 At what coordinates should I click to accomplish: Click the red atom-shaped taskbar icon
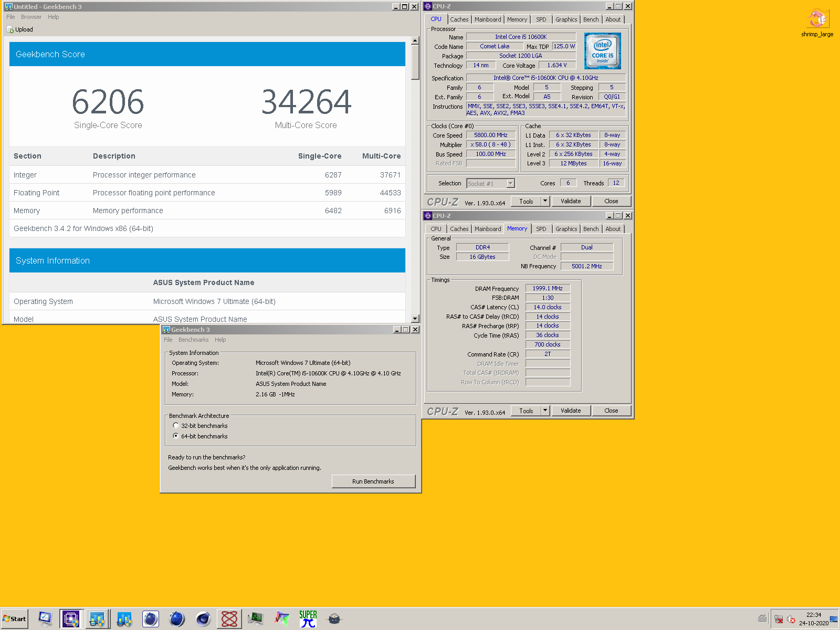point(229,619)
